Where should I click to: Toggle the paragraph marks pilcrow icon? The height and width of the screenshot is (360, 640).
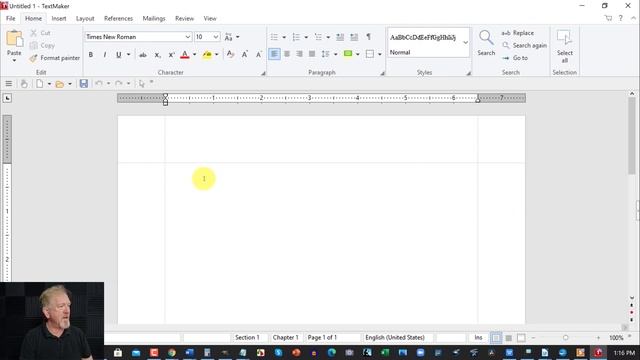[368, 37]
